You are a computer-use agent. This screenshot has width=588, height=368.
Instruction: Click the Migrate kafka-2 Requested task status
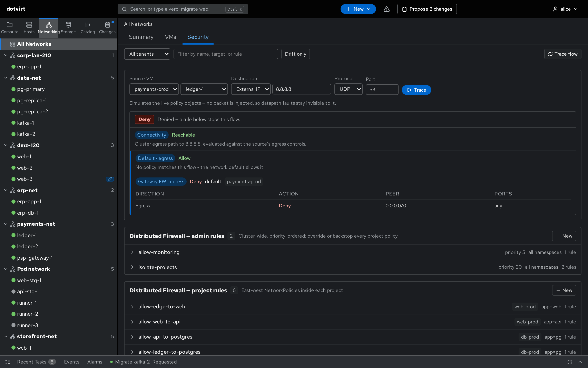pos(143,362)
